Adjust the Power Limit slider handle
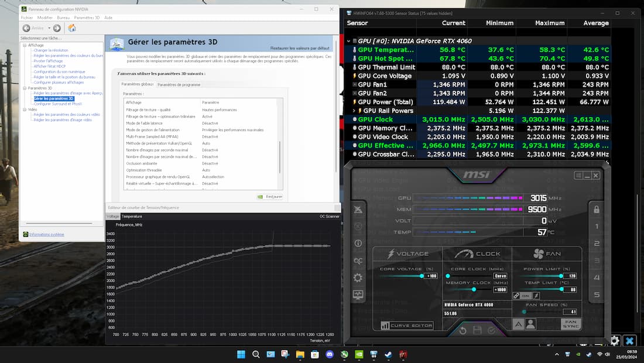644x363 pixels. pos(561,276)
